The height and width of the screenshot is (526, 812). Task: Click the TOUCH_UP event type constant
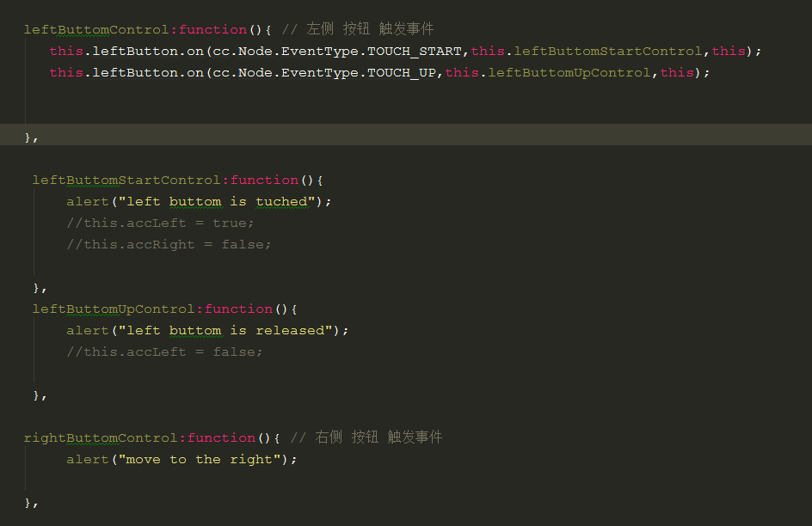tap(402, 72)
